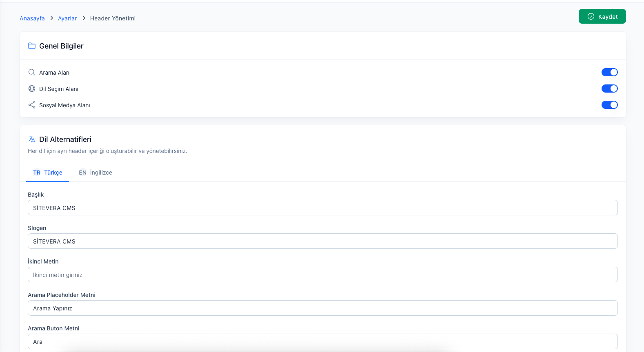The image size is (644, 352).
Task: Click the translate icon beside Dil Alternatifleri
Action: point(32,139)
